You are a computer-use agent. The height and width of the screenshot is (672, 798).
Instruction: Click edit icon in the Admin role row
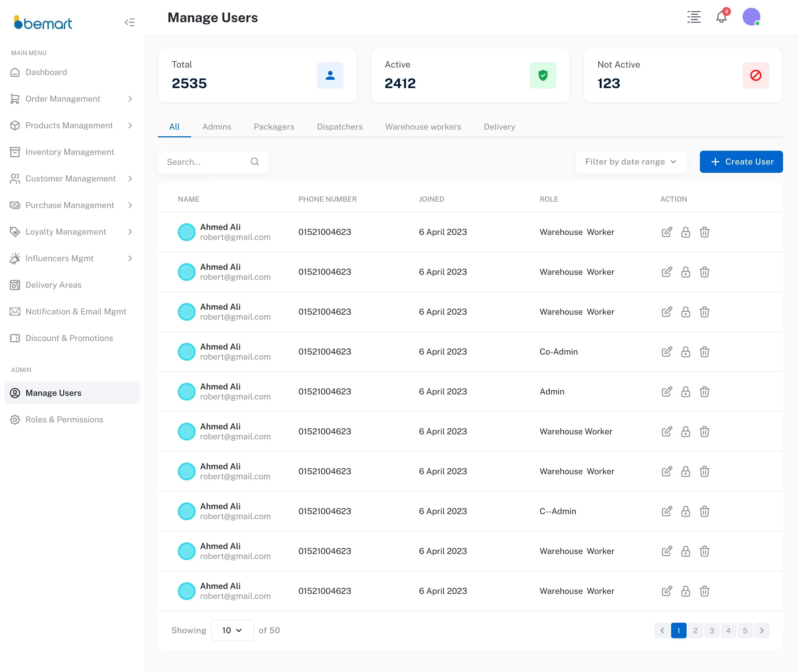[x=667, y=392]
